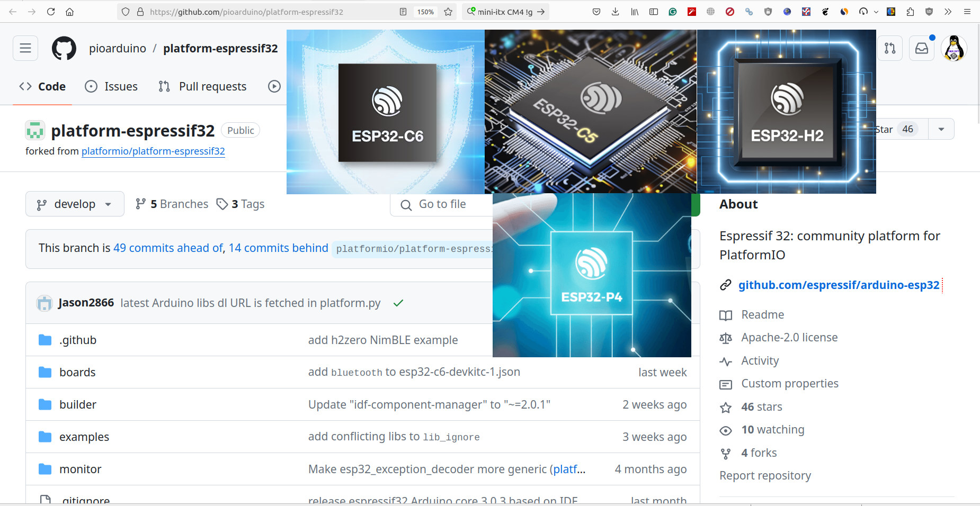Open the star list dropdown arrow
The image size is (980, 506).
pyautogui.click(x=941, y=129)
